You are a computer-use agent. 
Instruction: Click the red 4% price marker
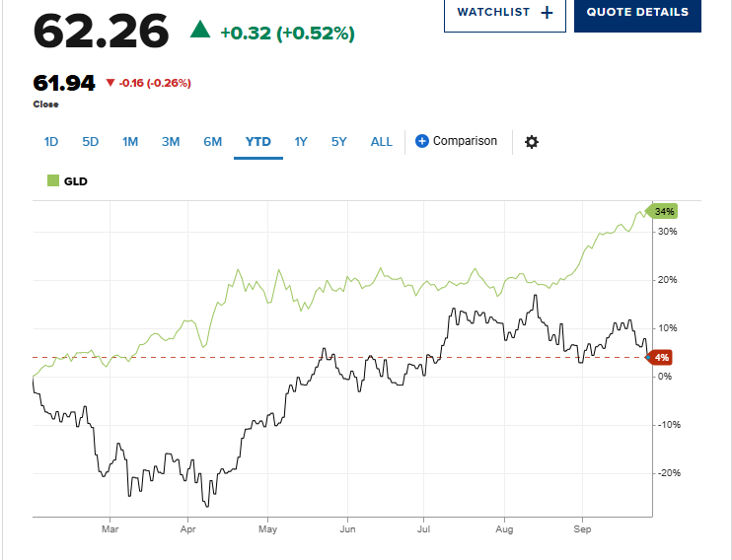[661, 357]
